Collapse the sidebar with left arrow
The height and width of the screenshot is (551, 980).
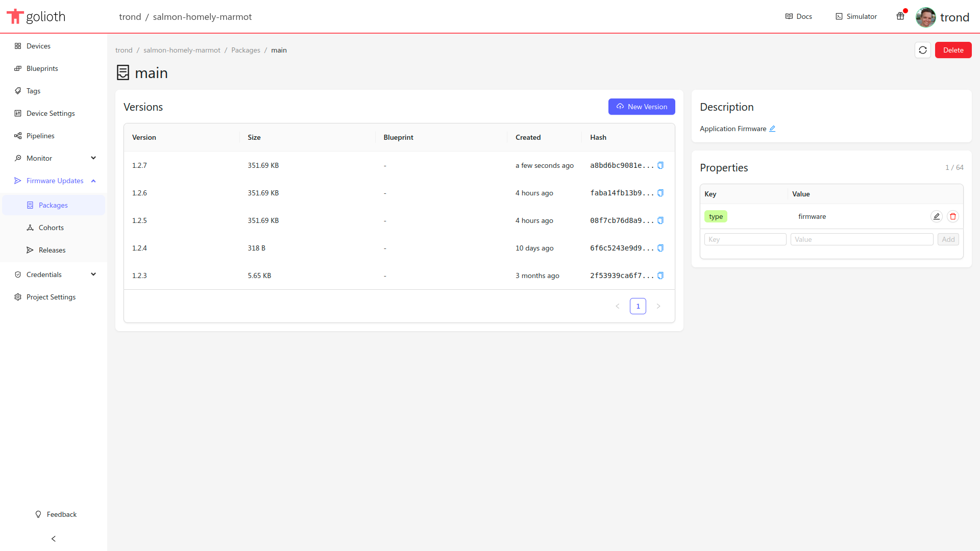54,539
